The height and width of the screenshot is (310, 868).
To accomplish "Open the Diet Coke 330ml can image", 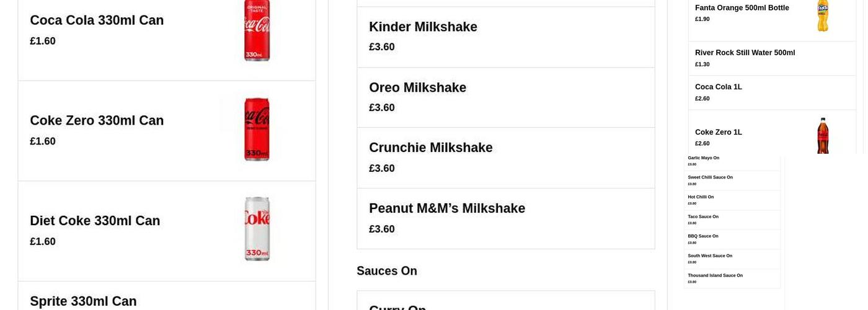I will (x=257, y=229).
